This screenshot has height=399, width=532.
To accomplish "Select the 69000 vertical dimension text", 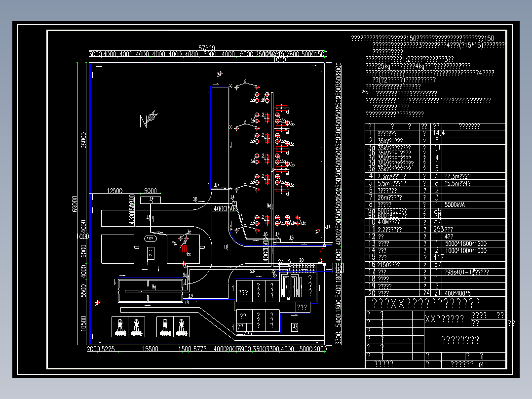I will (75, 203).
